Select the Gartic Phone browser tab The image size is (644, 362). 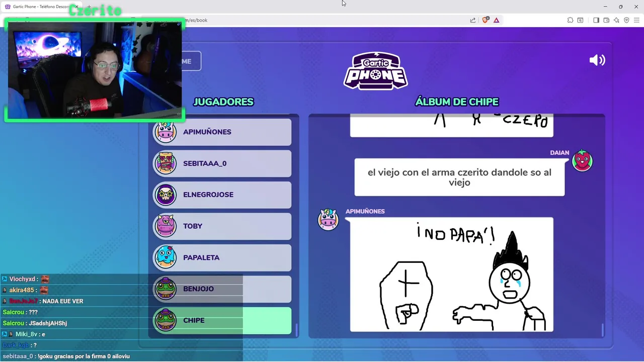(x=40, y=7)
